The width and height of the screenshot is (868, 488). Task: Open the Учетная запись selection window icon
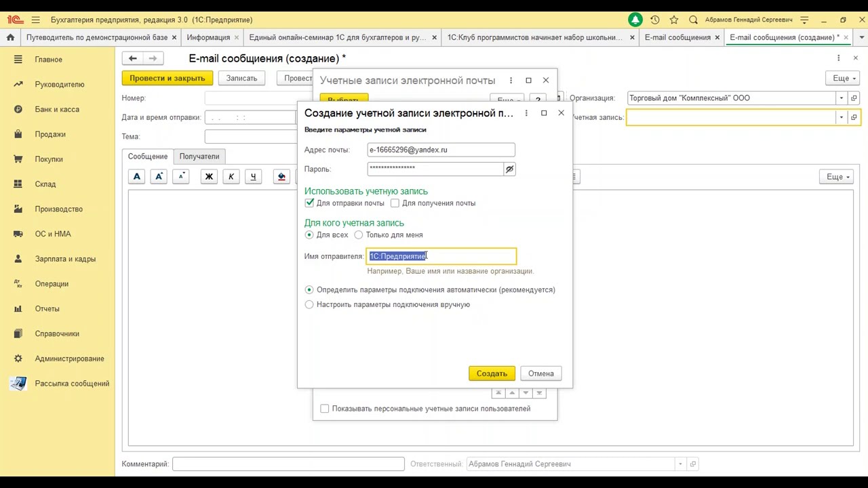854,117
